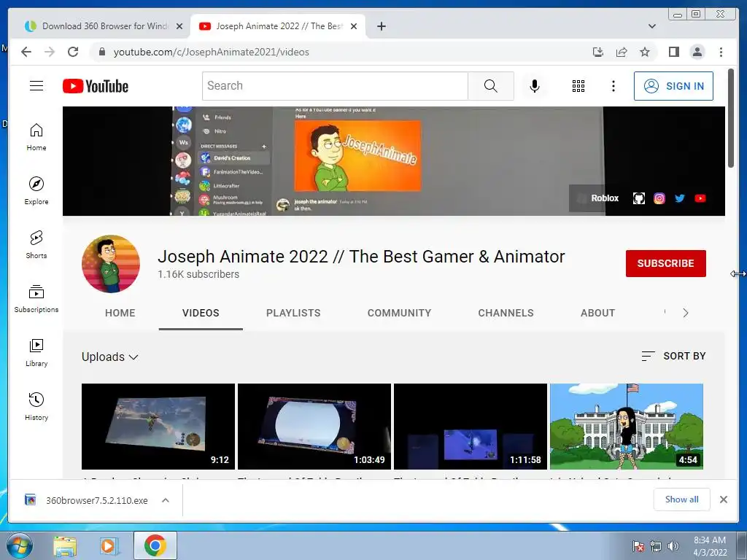The image size is (747, 560).
Task: Open a new browser tab
Action: [381, 26]
